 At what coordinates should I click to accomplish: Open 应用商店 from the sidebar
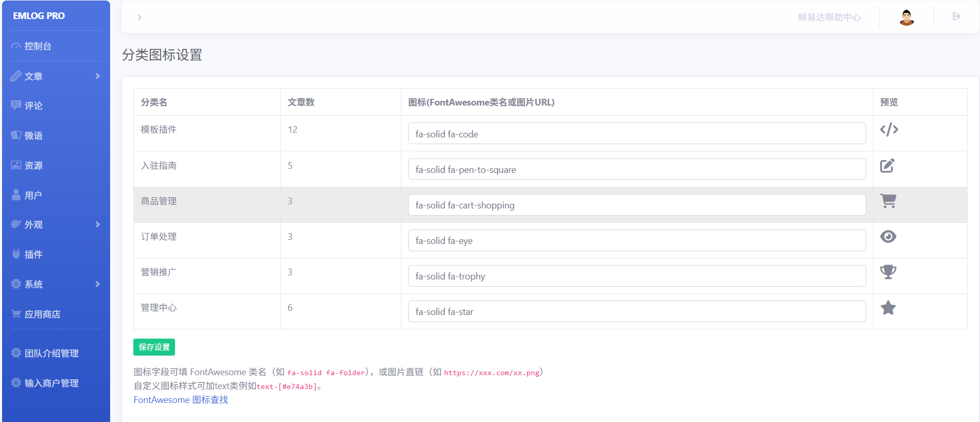42,314
